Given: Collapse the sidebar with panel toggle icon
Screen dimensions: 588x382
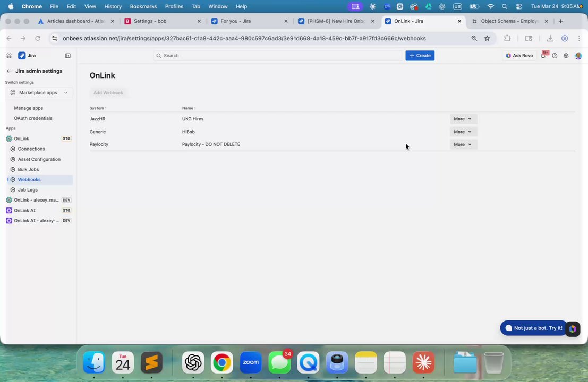Looking at the screenshot, I should pyautogui.click(x=68, y=55).
